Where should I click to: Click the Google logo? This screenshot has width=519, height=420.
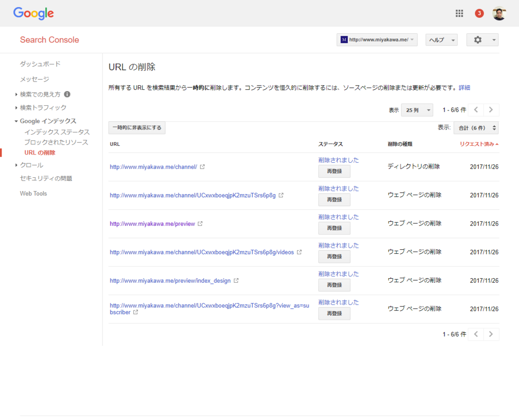[33, 14]
